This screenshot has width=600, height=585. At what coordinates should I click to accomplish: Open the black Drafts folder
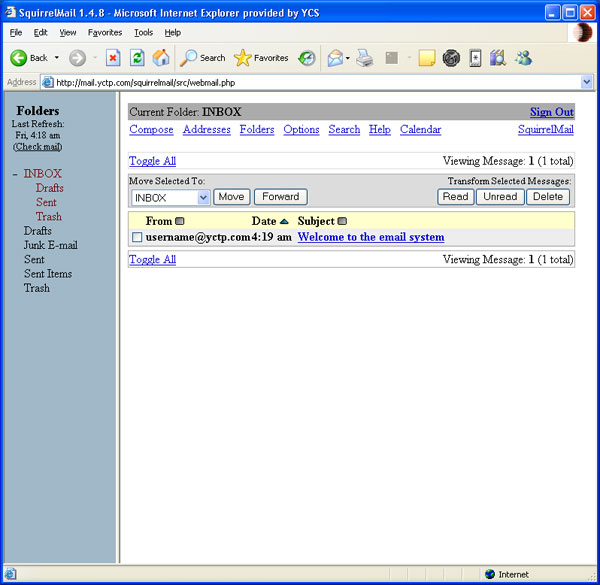coord(38,231)
